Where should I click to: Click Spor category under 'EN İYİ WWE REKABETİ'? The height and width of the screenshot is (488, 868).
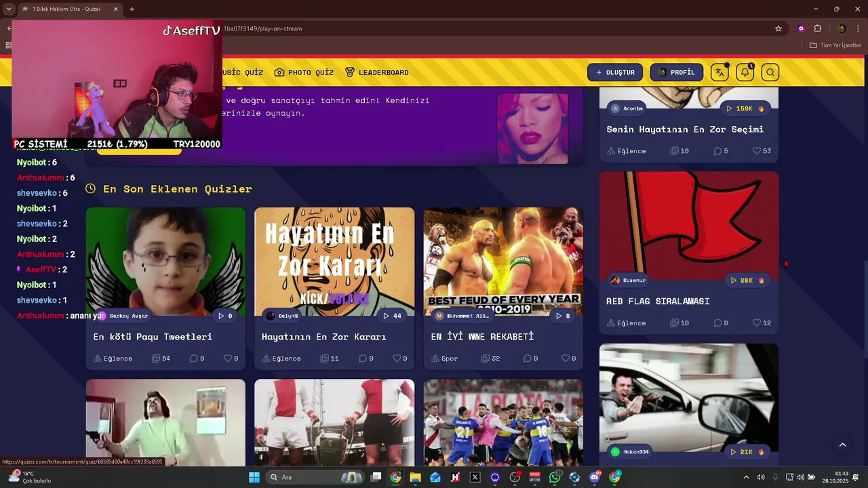pyautogui.click(x=444, y=359)
